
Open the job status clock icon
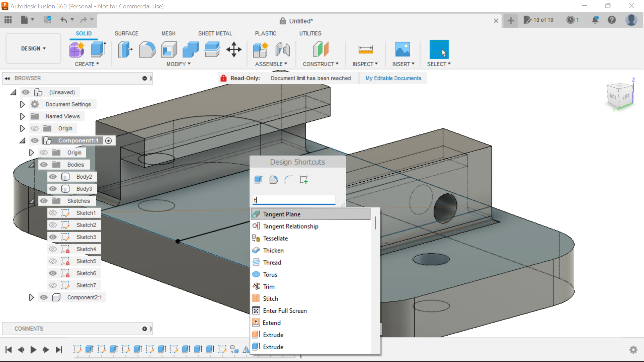(570, 20)
